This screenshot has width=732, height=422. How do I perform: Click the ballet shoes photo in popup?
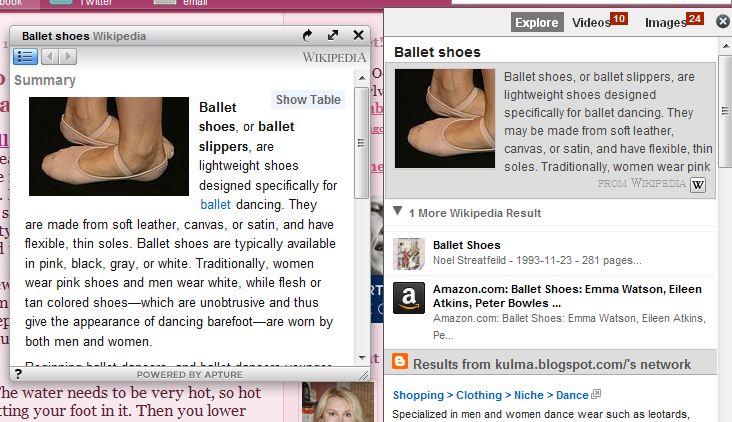tap(109, 147)
